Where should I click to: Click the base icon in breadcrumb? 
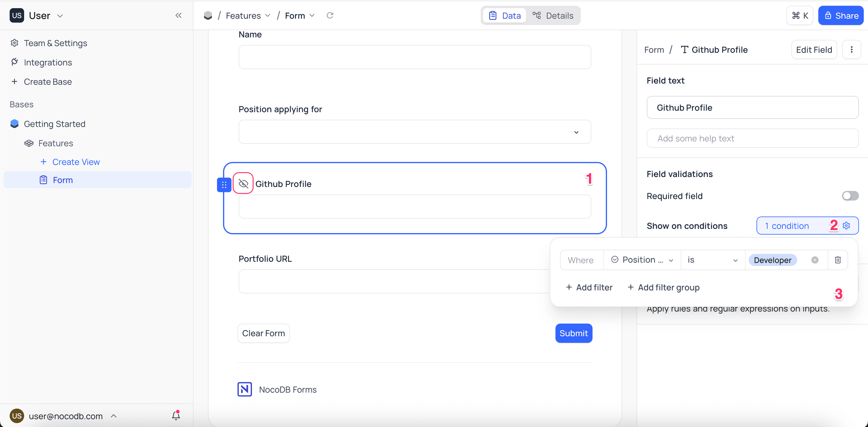pos(208,15)
